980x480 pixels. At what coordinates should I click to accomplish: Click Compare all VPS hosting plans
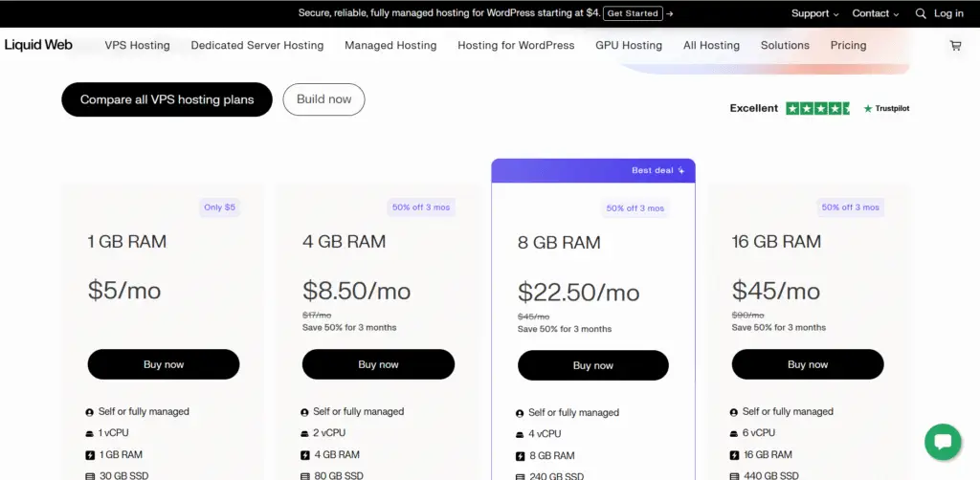pyautogui.click(x=167, y=99)
